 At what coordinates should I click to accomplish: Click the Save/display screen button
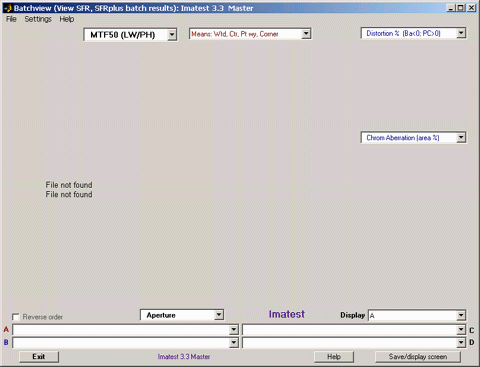(x=418, y=357)
